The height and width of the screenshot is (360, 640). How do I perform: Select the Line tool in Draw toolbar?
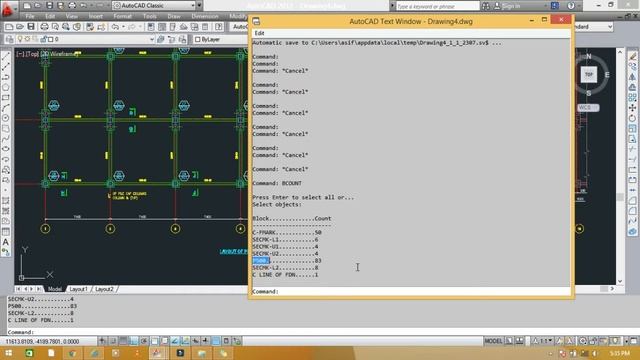coord(6,57)
